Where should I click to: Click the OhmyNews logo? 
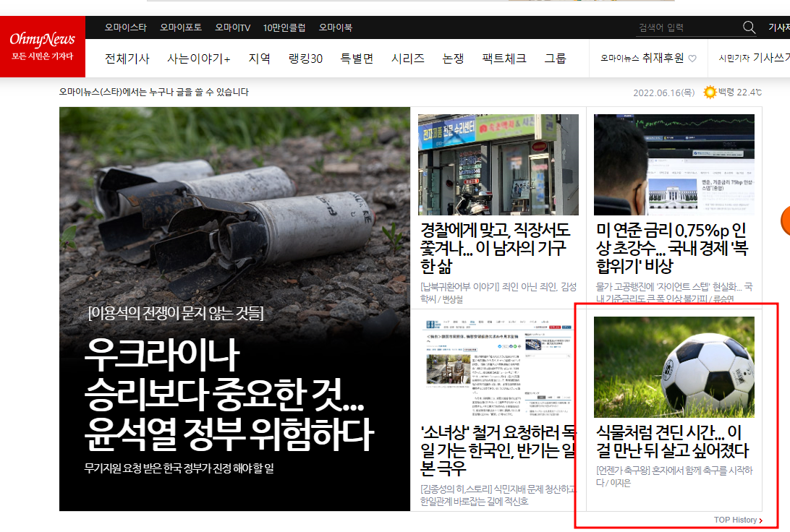tap(42, 46)
